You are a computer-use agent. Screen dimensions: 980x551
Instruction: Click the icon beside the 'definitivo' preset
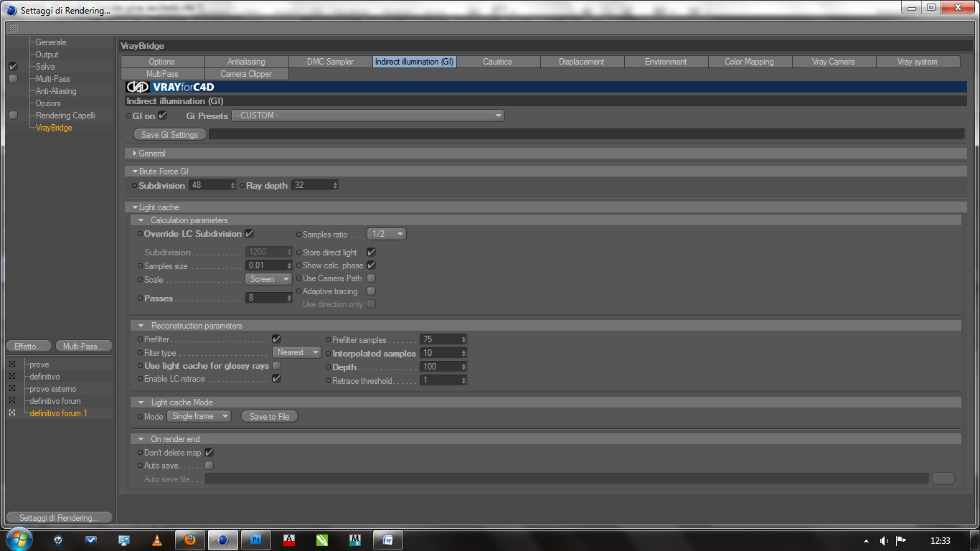point(12,377)
